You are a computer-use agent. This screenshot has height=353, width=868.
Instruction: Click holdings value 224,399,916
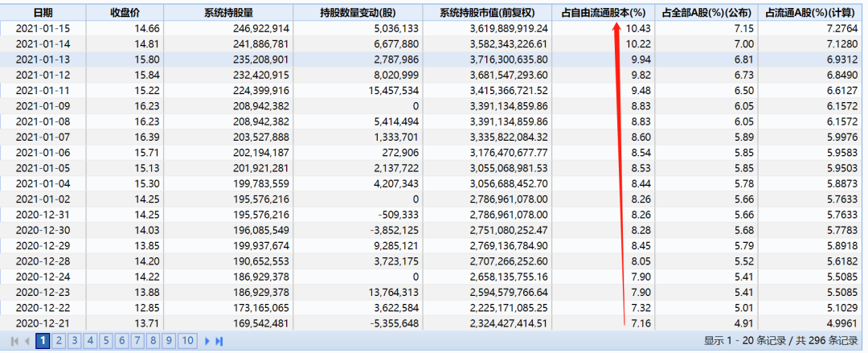click(261, 90)
